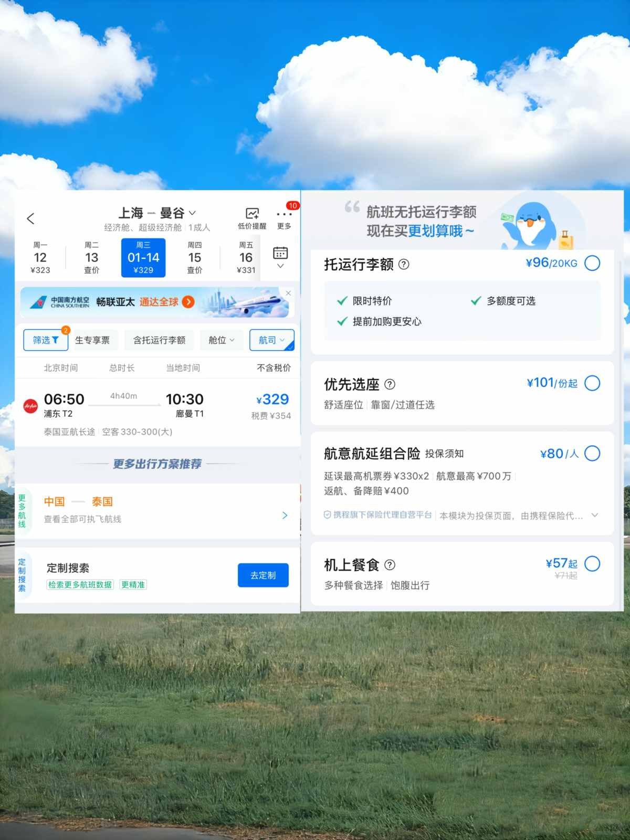The image size is (630, 840).
Task: Click the 不含税价 column header
Action: [274, 368]
